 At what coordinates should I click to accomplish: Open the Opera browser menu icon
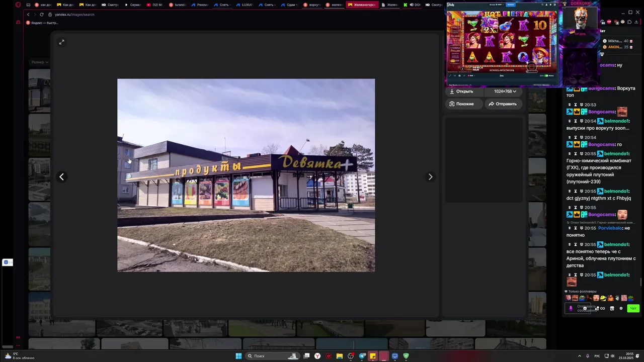click(x=18, y=5)
